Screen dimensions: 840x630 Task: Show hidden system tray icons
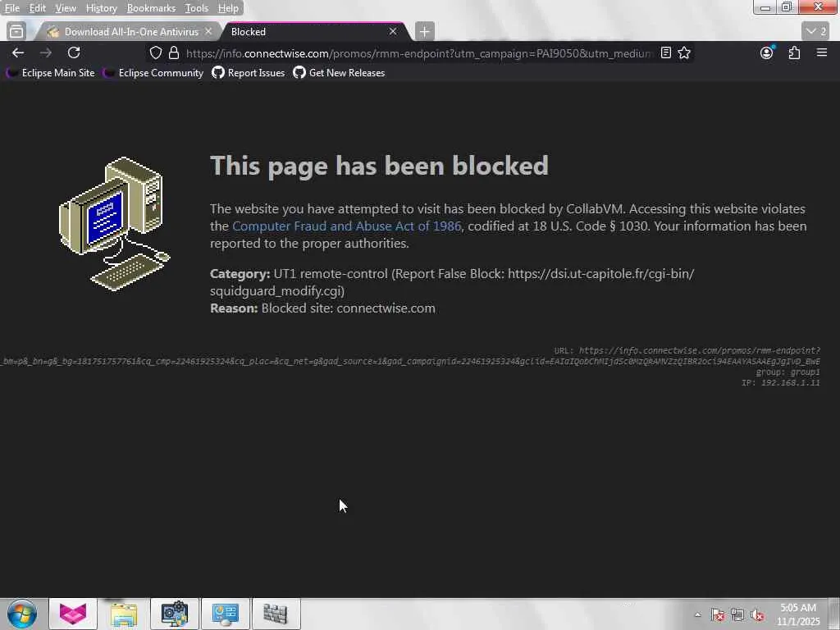point(697,614)
